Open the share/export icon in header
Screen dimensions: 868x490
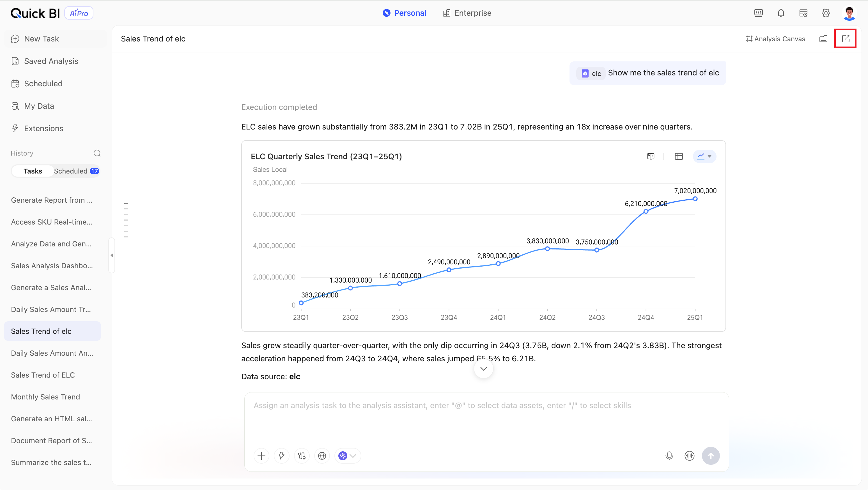[x=846, y=39]
